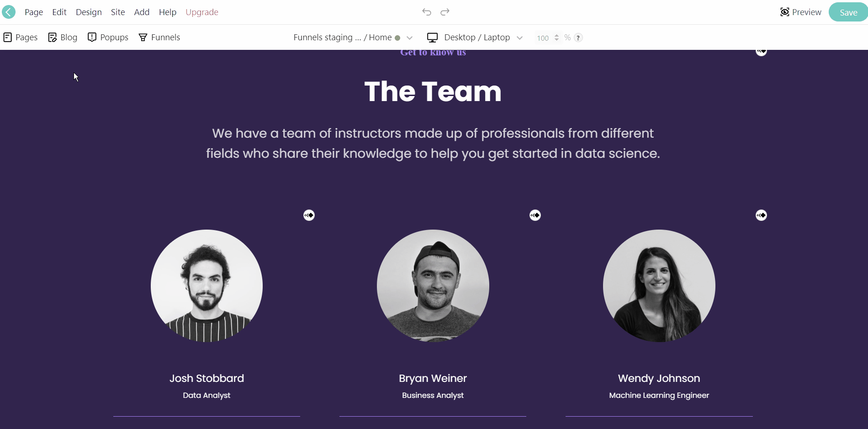Viewport: 868px width, 429px height.
Task: Click the Preview button
Action: [x=801, y=12]
